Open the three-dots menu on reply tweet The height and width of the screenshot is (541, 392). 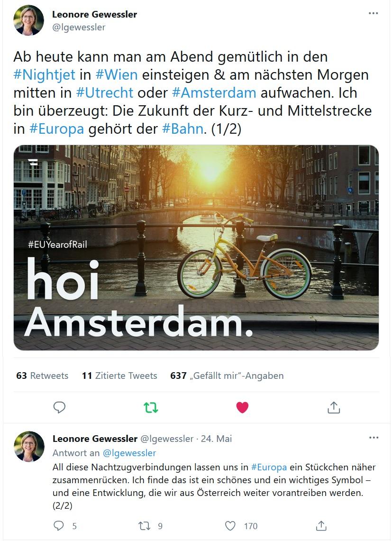(x=374, y=438)
